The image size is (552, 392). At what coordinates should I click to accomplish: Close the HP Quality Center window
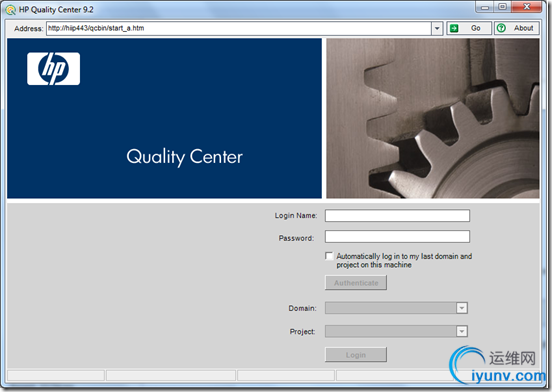click(527, 7)
